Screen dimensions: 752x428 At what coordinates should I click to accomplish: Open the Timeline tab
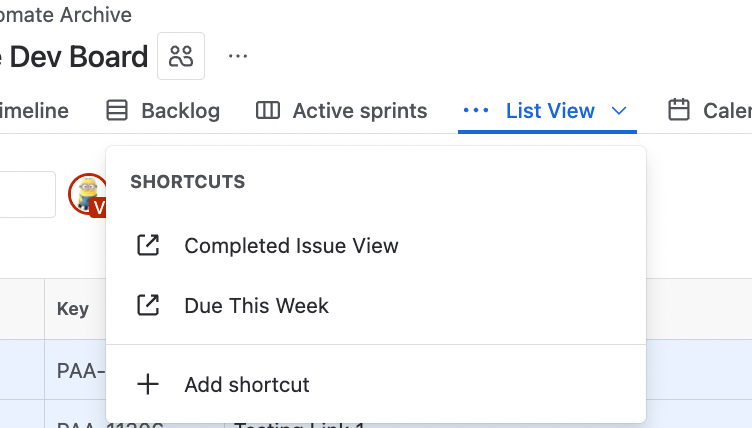coord(34,110)
